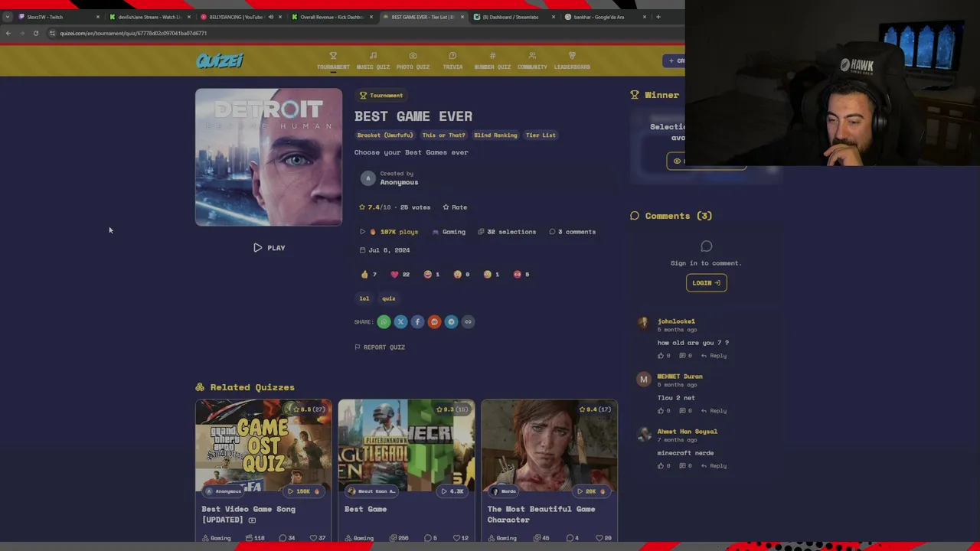Reload the page
The height and width of the screenshot is (551, 980).
point(35,34)
